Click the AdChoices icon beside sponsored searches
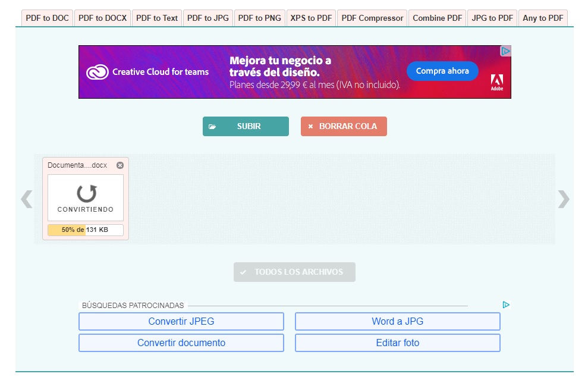This screenshot has width=588, height=380. pyautogui.click(x=506, y=305)
